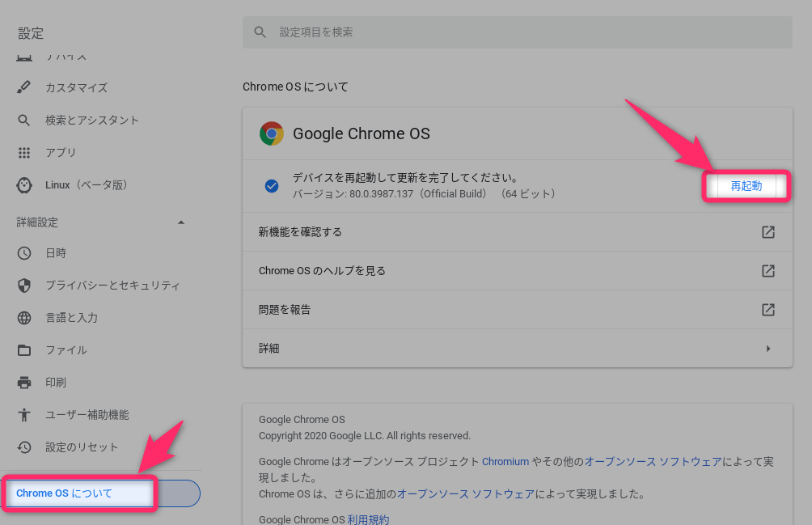The image size is (812, 525).
Task: Click the magnifier icon beside 検索とアシスタント
Action: pyautogui.click(x=23, y=120)
